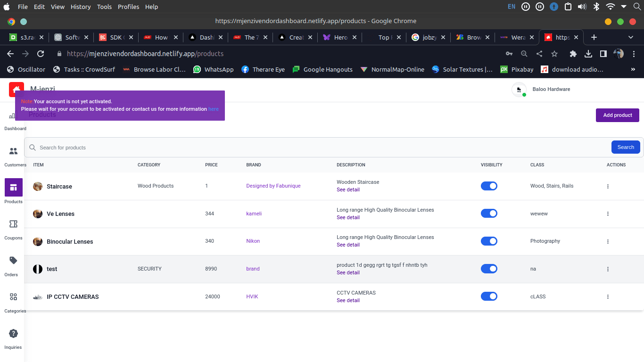
Task: Reload the page in Chrome
Action: pyautogui.click(x=41, y=54)
